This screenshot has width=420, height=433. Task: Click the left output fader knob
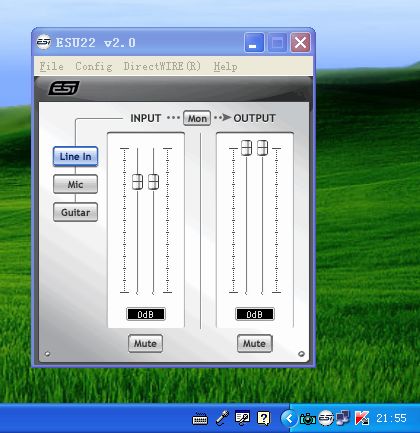point(246,148)
